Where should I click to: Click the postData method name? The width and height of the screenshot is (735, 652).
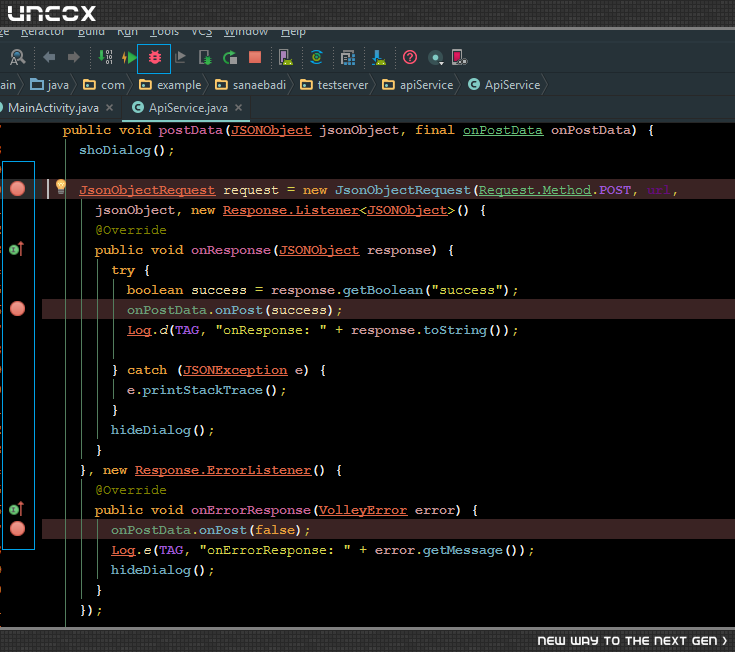pyautogui.click(x=190, y=130)
